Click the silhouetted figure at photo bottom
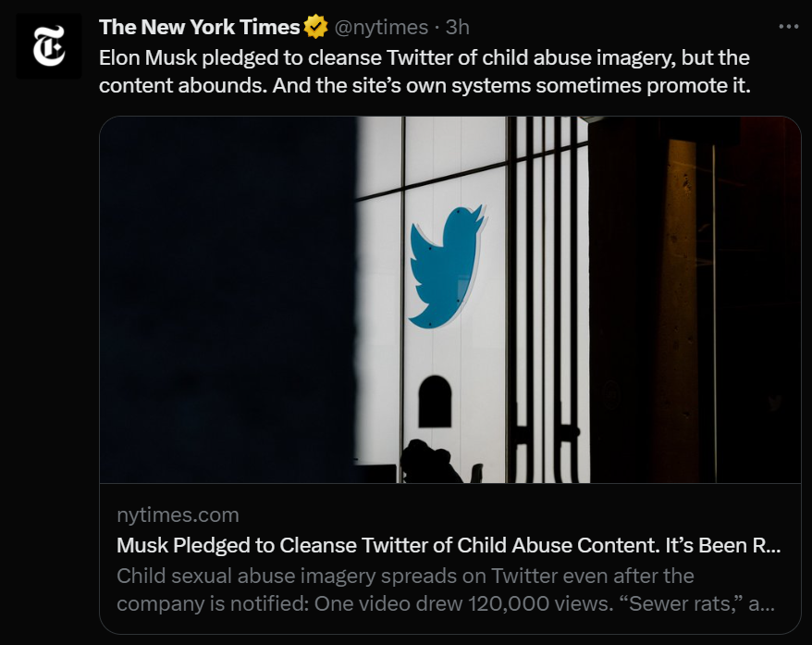The height and width of the screenshot is (645, 812). point(429,461)
